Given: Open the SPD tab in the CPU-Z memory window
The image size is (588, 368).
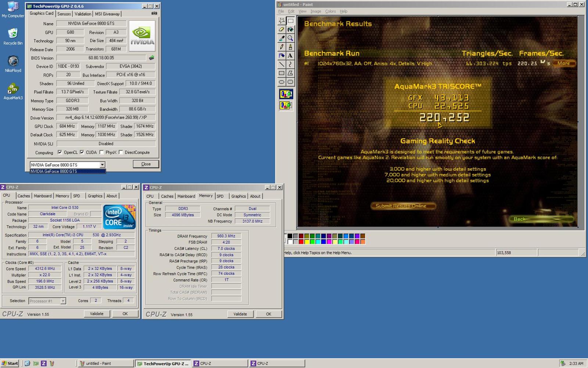Looking at the screenshot, I should (x=220, y=197).
